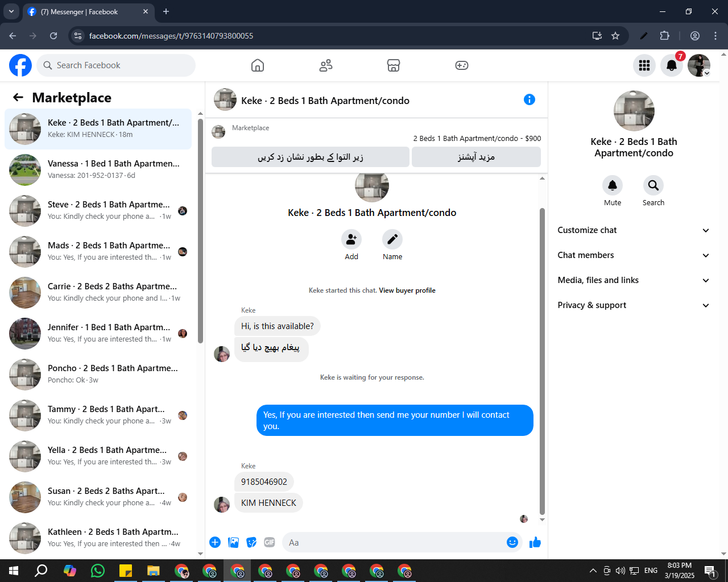Open the Vanessa 1 Bed 1 Bath conversation
Viewport: 728px width, 582px height.
click(x=98, y=170)
